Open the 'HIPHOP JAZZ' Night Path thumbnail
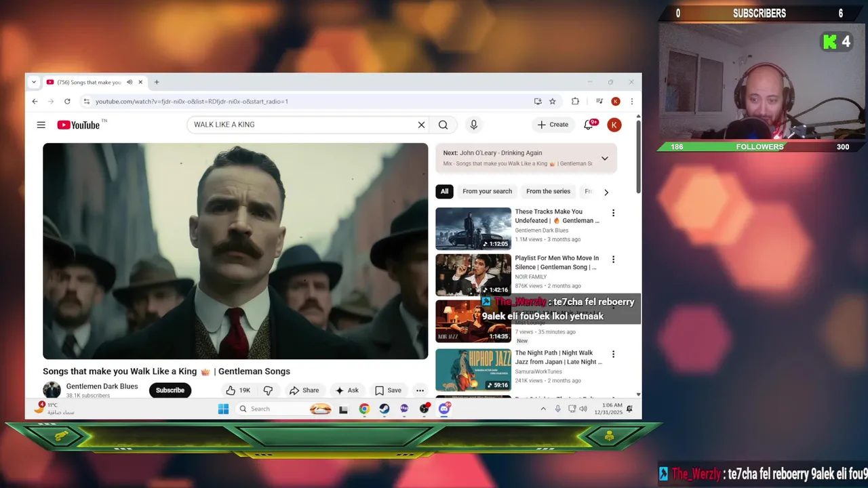Screen dimensions: 868x488 473,369
